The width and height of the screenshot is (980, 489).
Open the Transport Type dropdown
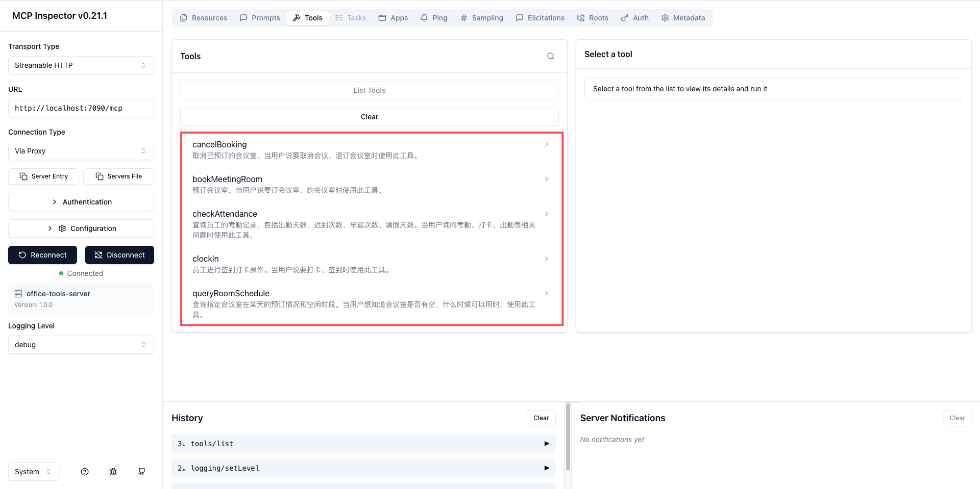point(81,65)
